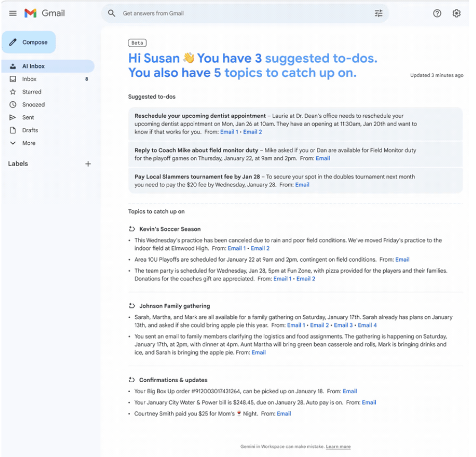
Task: Open the Inbox folder
Action: click(48, 79)
